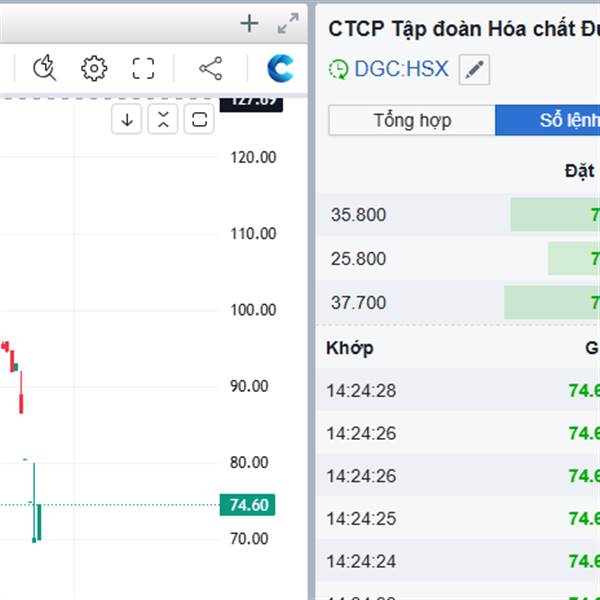The height and width of the screenshot is (600, 600).
Task: Collapse the chart pane with inward chevrons
Action: pyautogui.click(x=163, y=120)
